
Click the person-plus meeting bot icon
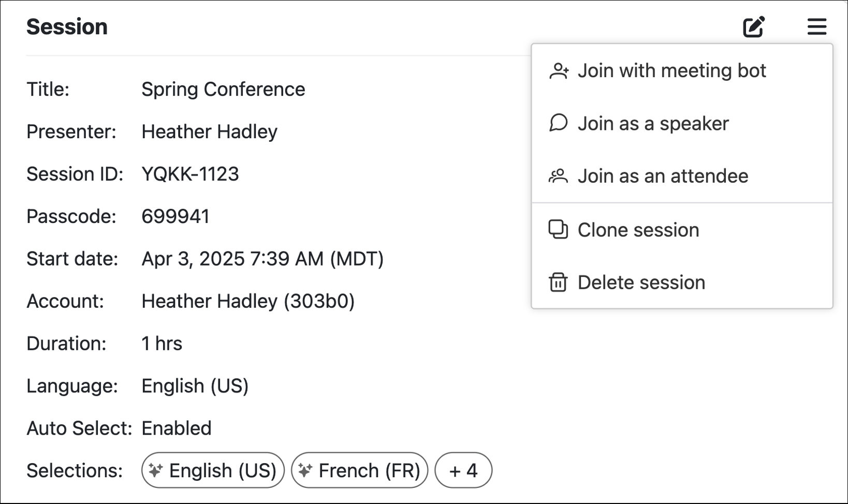point(559,70)
